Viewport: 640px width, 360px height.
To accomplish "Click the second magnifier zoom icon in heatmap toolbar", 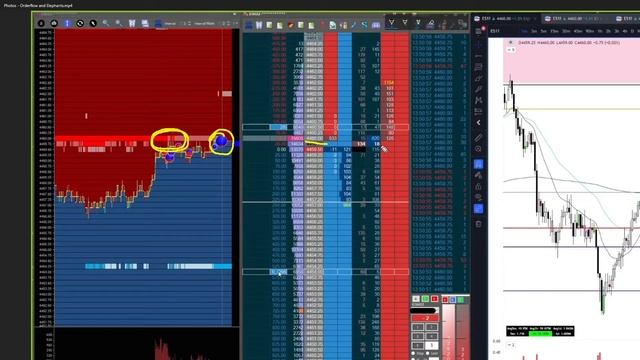I will pyautogui.click(x=119, y=23).
